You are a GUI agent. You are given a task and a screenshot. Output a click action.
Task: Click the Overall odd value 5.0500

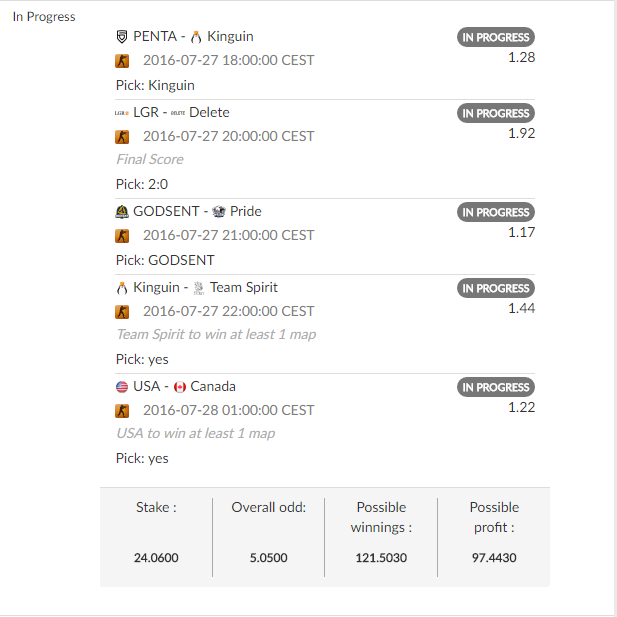tap(269, 557)
